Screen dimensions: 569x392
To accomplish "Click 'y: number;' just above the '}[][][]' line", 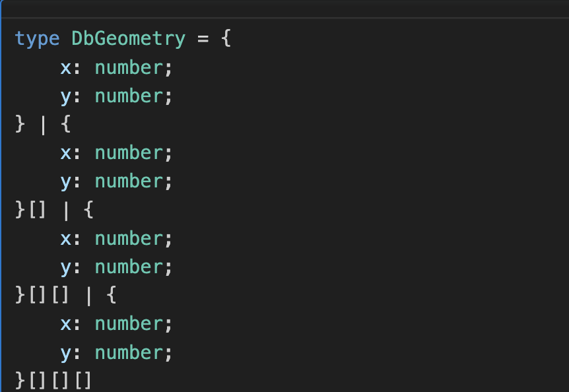I will tap(116, 353).
